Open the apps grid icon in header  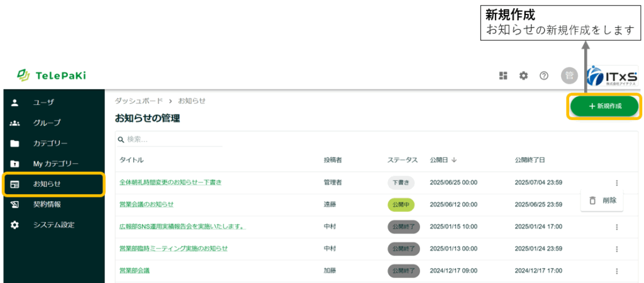point(503,75)
